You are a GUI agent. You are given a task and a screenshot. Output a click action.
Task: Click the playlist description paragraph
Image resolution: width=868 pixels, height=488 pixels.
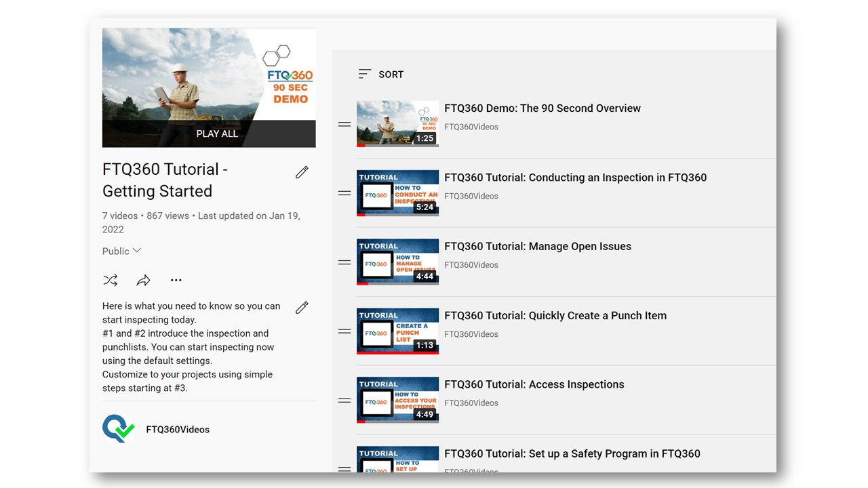pyautogui.click(x=191, y=347)
